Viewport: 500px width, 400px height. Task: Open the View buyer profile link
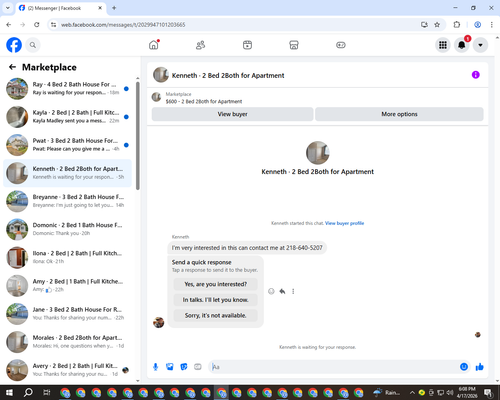(x=344, y=223)
